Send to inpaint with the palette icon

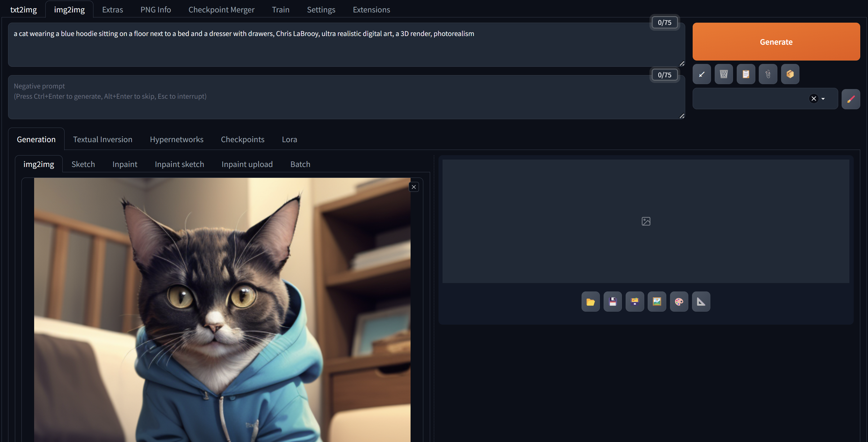click(x=679, y=302)
